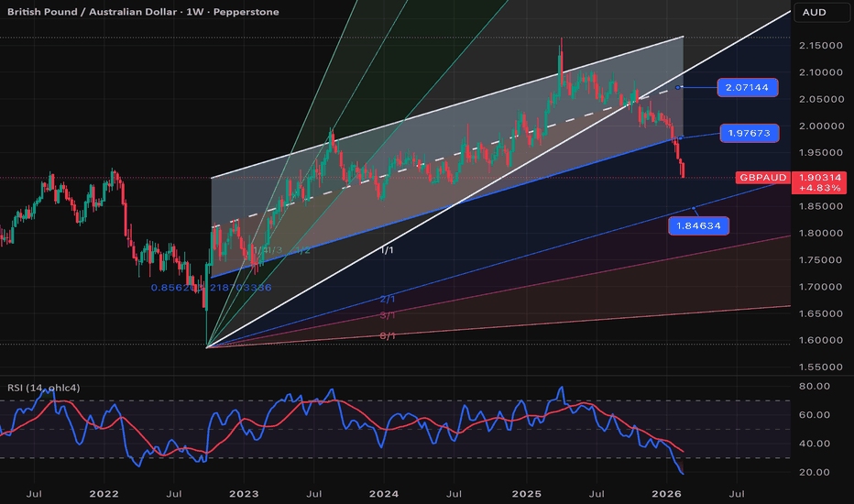Click 80.00 on the RSI scale
This screenshot has height=504, width=854.
point(813,387)
